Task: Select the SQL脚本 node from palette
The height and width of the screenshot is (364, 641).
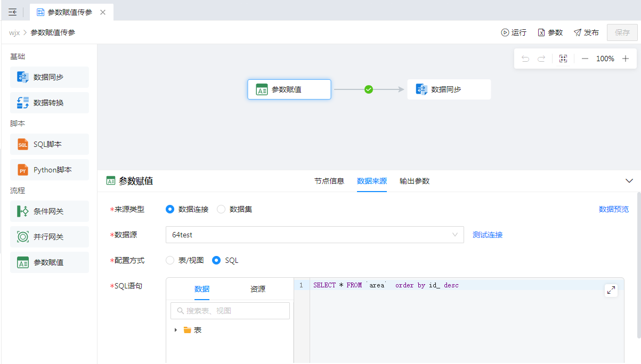Action: [50, 144]
